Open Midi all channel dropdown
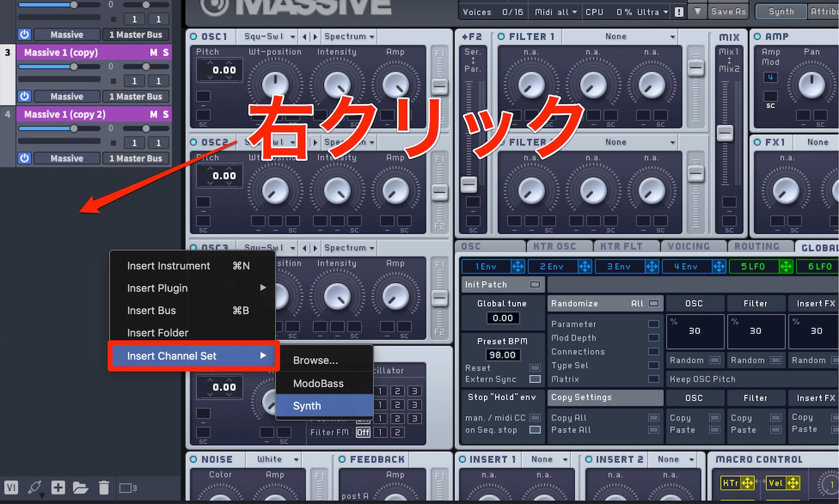 click(556, 12)
